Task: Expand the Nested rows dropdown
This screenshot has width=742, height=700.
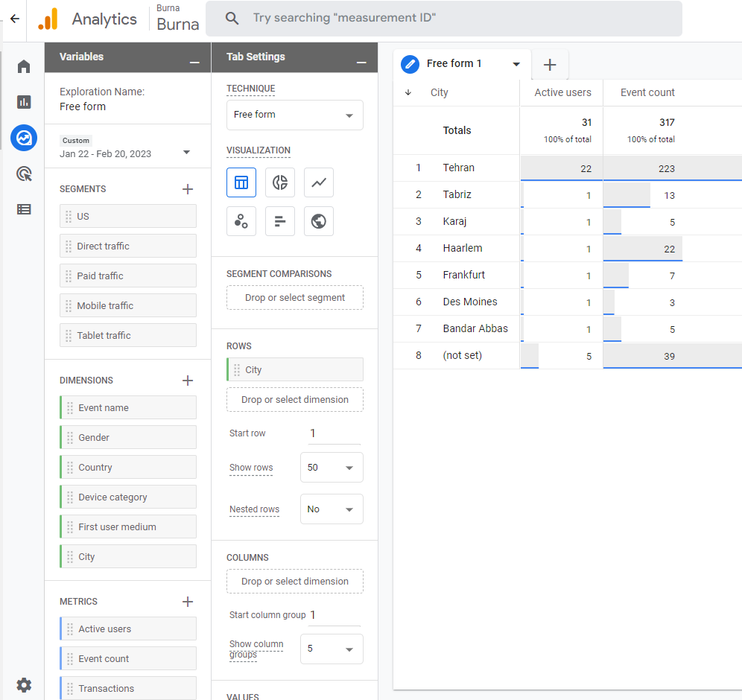Action: coord(332,509)
